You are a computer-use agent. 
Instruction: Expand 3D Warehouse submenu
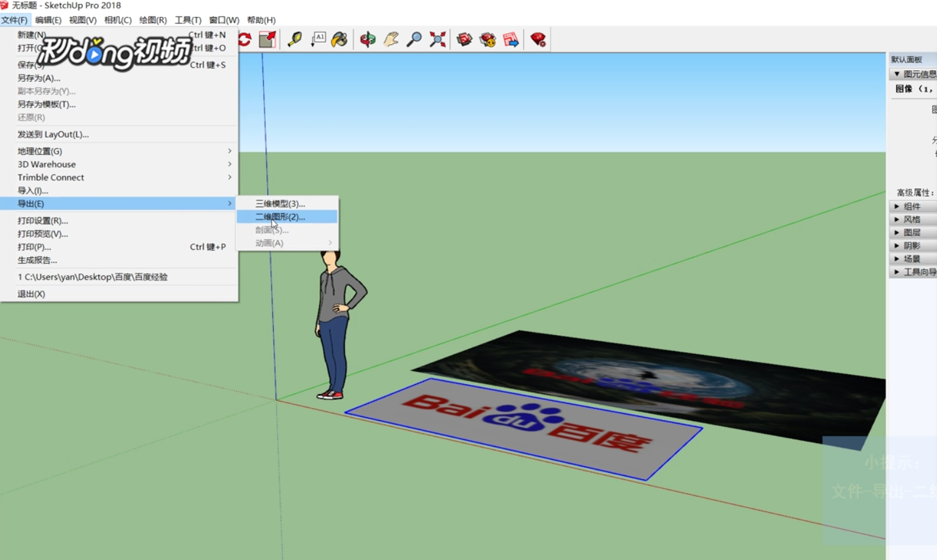pos(119,164)
